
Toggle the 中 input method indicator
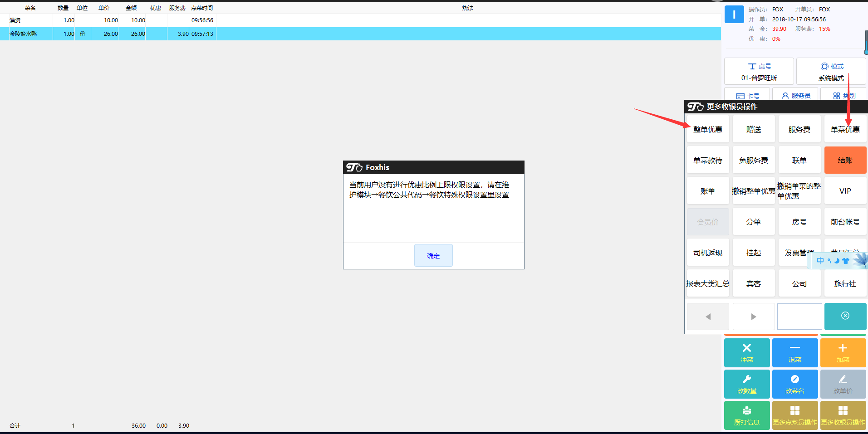tap(820, 261)
